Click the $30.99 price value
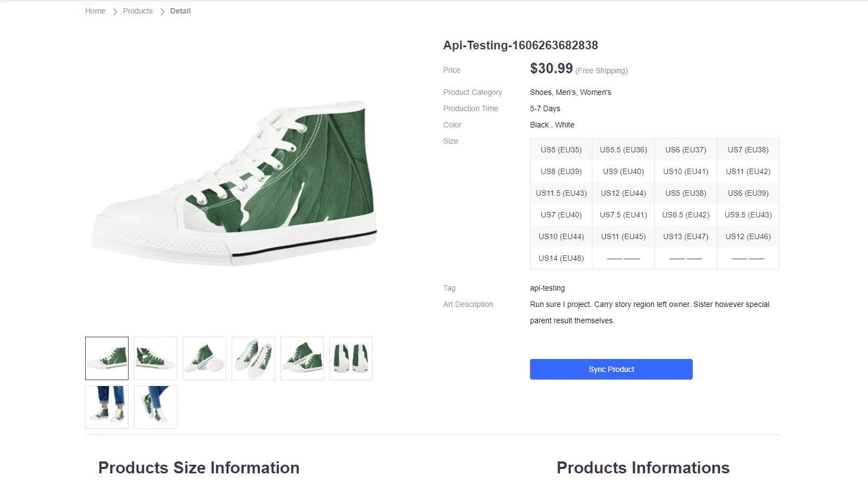The height and width of the screenshot is (488, 868). point(551,68)
